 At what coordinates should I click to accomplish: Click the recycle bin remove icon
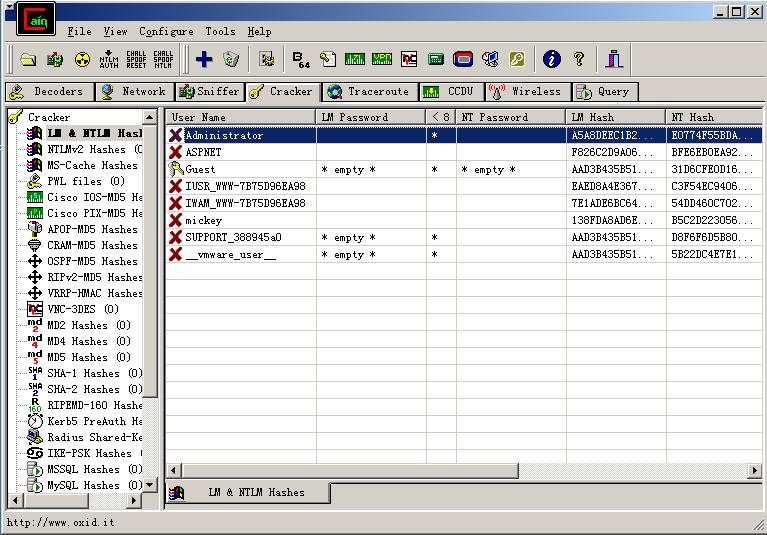[231, 60]
